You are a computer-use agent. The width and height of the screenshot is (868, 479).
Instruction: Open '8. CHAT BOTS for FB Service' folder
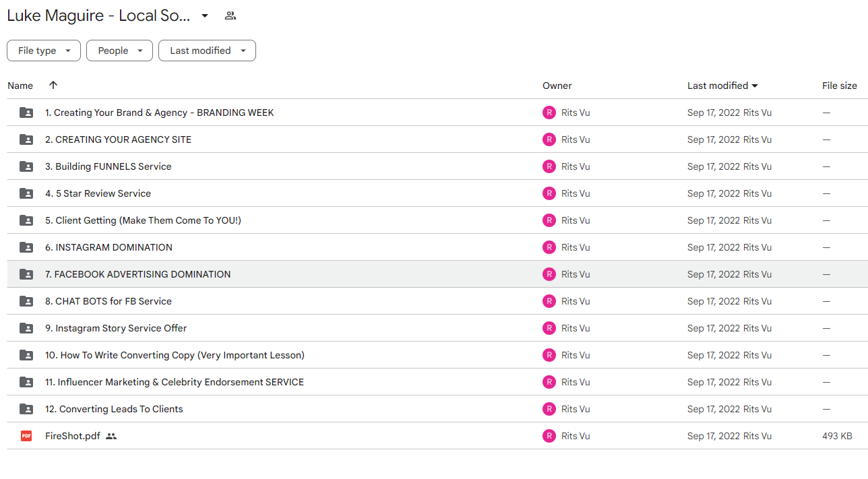[x=108, y=301]
